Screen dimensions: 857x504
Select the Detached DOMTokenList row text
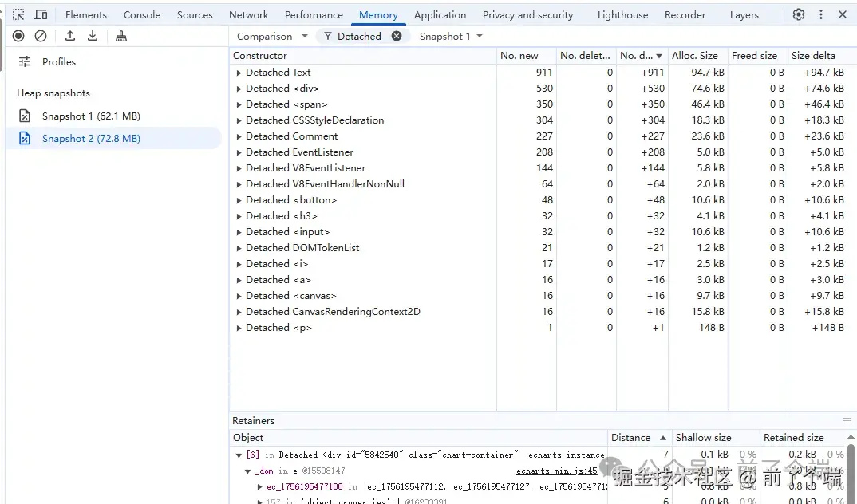[x=302, y=248]
